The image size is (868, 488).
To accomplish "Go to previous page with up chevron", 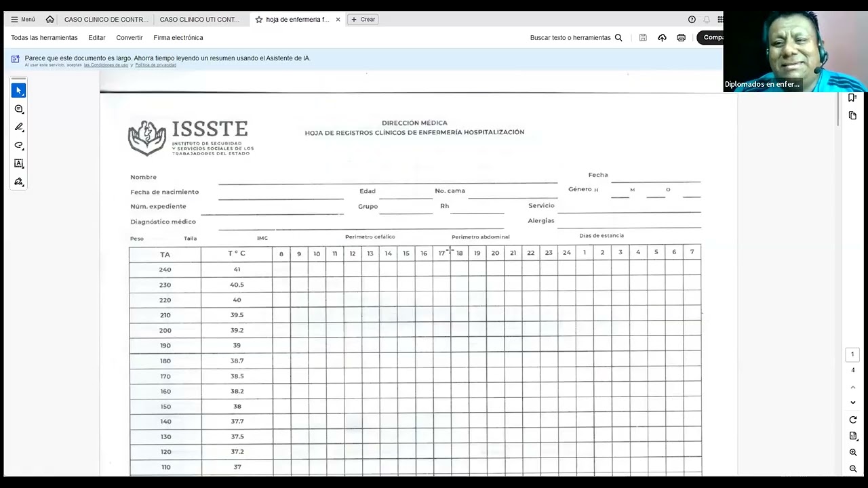I will coord(853,387).
